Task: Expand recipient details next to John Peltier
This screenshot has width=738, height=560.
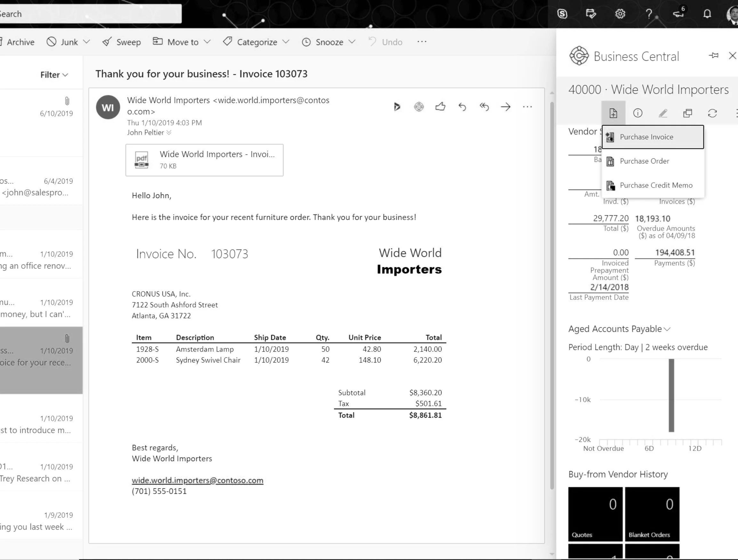Action: [169, 132]
